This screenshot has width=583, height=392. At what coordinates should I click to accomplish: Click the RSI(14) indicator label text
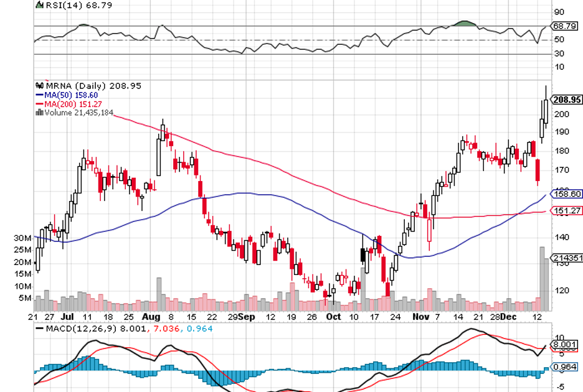(x=60, y=5)
